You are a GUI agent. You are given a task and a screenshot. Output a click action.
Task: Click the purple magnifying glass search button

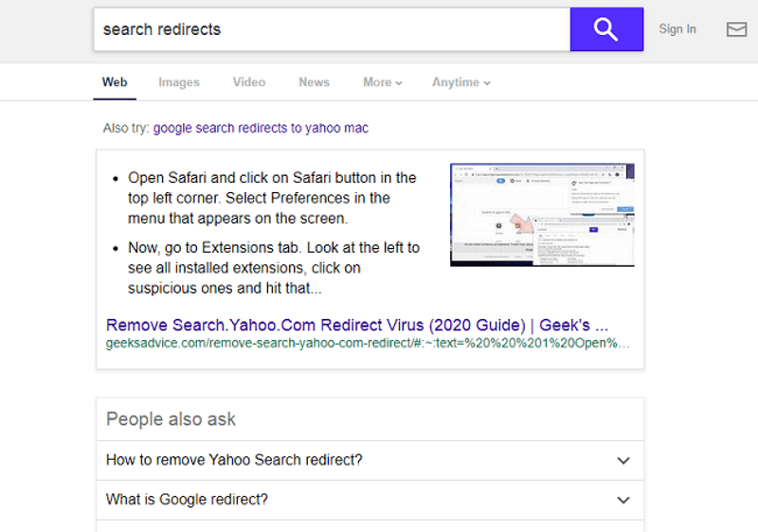click(x=606, y=29)
